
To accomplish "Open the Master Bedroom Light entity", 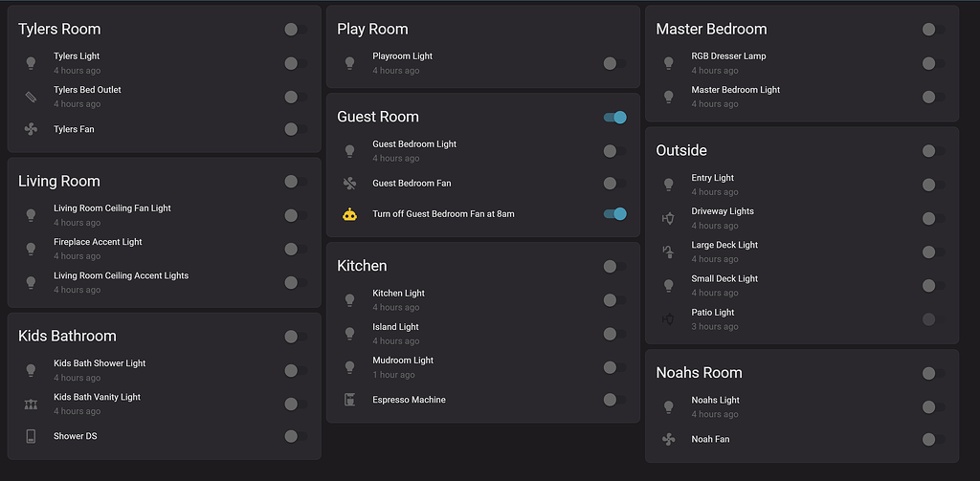I will coord(735,90).
